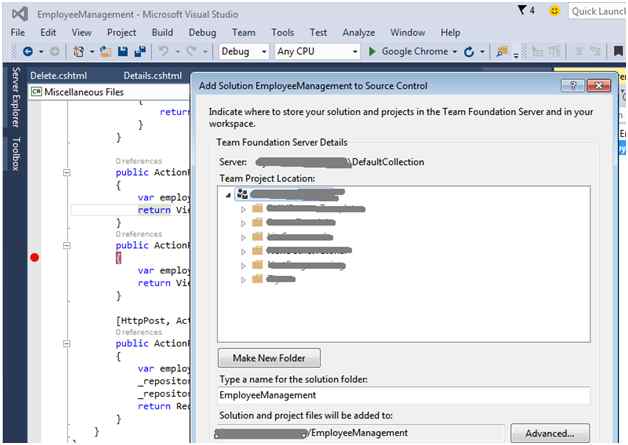Click the Visual Studio logo icon
628x445 pixels.
19,14
